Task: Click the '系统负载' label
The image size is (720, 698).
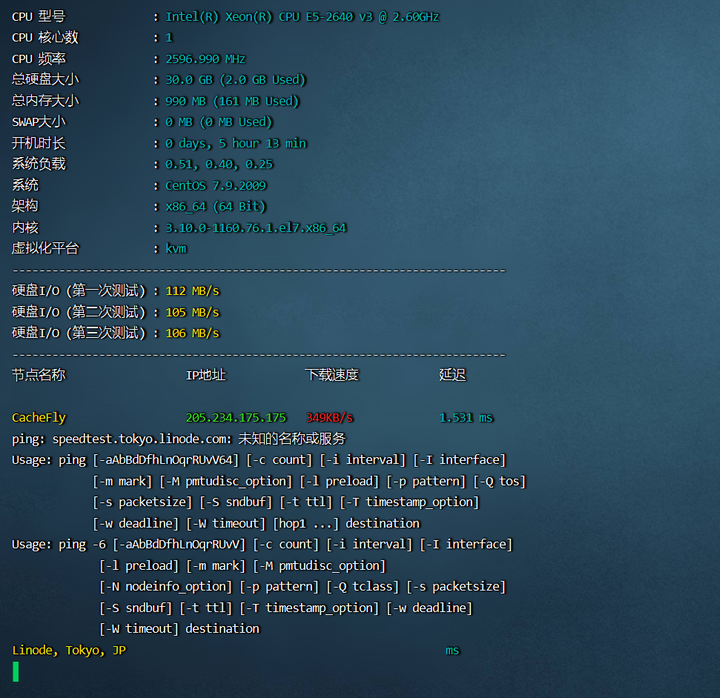Action: pyautogui.click(x=39, y=164)
